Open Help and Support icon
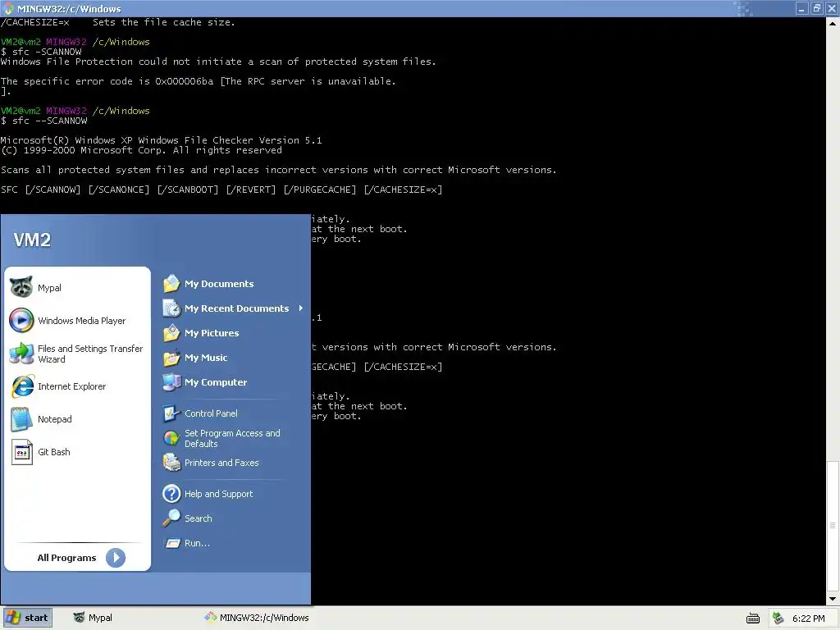Image resolution: width=840 pixels, height=630 pixels. 171,493
